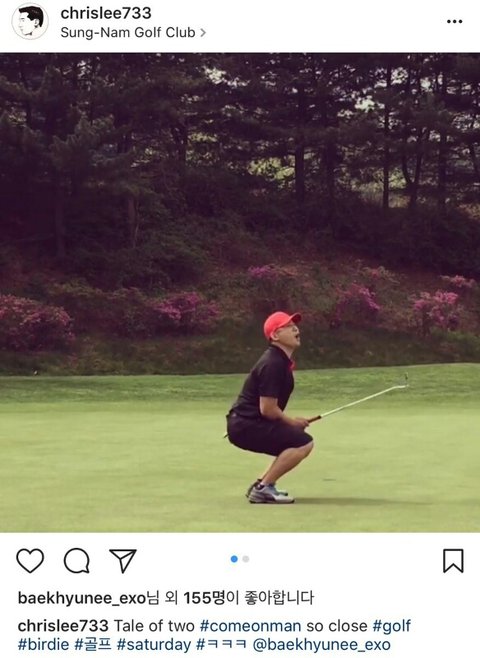This screenshot has height=658, width=480.
Task: Open baekhyunee_exo in likes line
Action: pyautogui.click(x=81, y=598)
